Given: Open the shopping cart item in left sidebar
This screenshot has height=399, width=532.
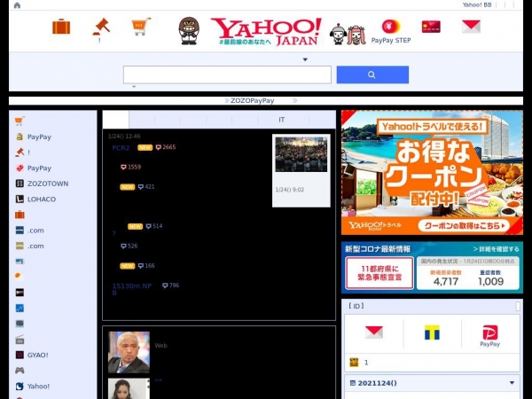Looking at the screenshot, I should point(20,121).
